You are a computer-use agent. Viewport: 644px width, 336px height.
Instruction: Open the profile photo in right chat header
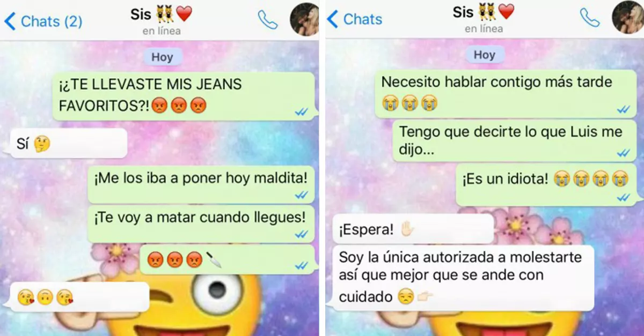click(628, 17)
